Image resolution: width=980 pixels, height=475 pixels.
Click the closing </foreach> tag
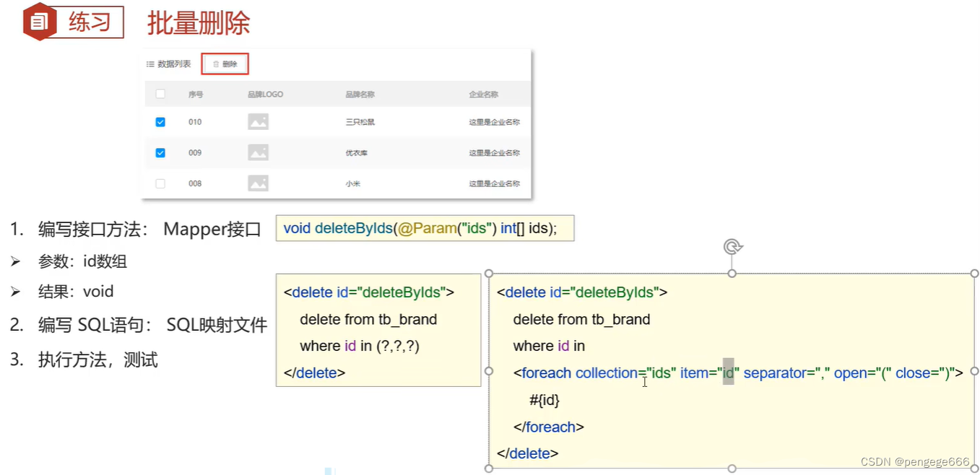(548, 427)
